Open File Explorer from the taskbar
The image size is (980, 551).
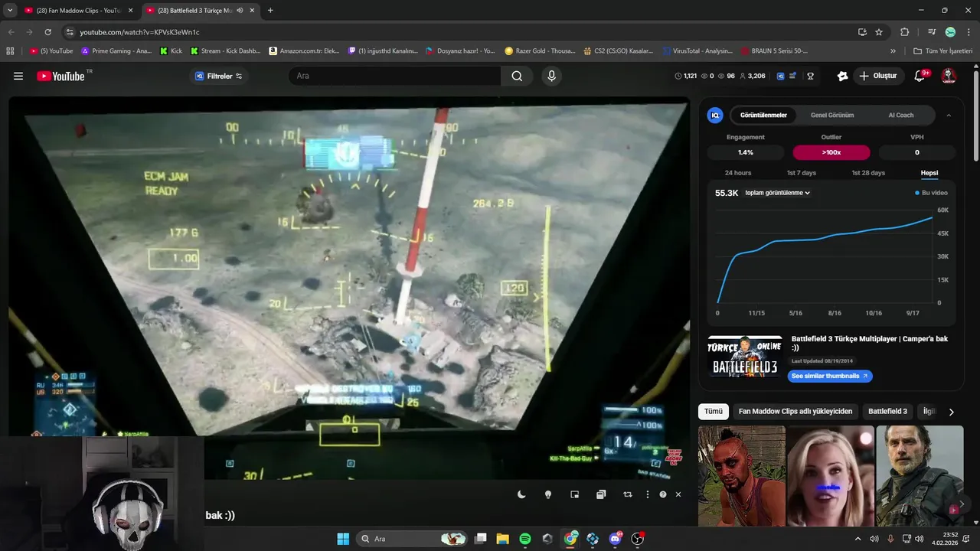503,539
